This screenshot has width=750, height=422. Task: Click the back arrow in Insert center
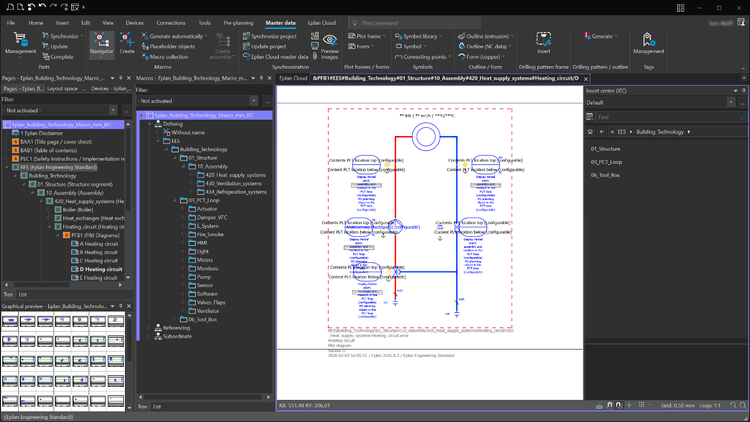pos(602,132)
